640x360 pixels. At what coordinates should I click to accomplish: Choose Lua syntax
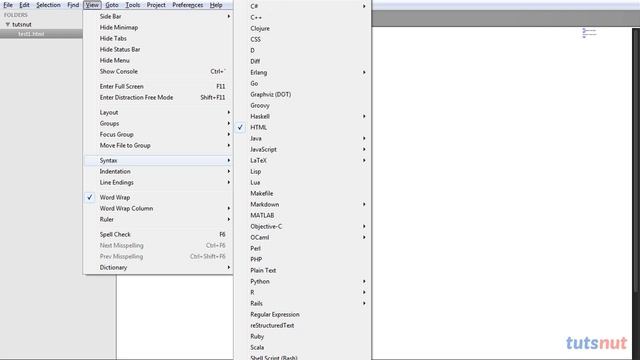[302, 182]
